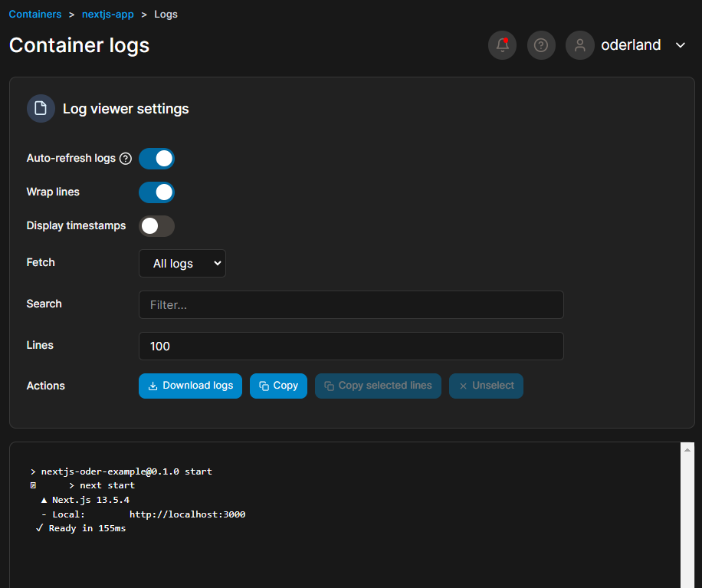This screenshot has height=588, width=702.
Task: Click the expand marker beside next start
Action: [x=33, y=485]
